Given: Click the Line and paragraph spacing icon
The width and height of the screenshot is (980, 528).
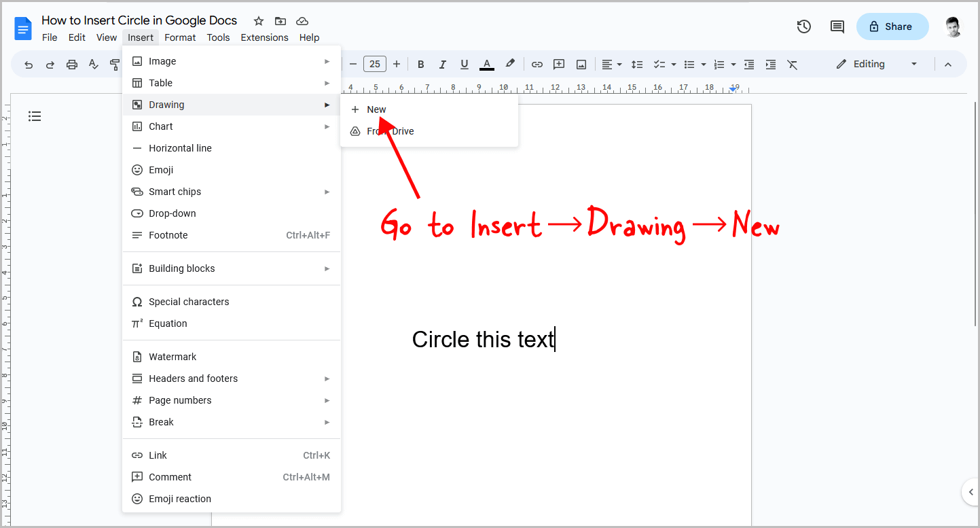Looking at the screenshot, I should pyautogui.click(x=637, y=65).
